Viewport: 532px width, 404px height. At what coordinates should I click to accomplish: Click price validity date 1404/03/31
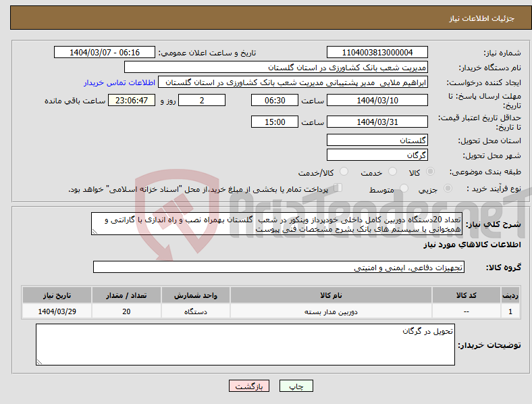tap(377, 122)
